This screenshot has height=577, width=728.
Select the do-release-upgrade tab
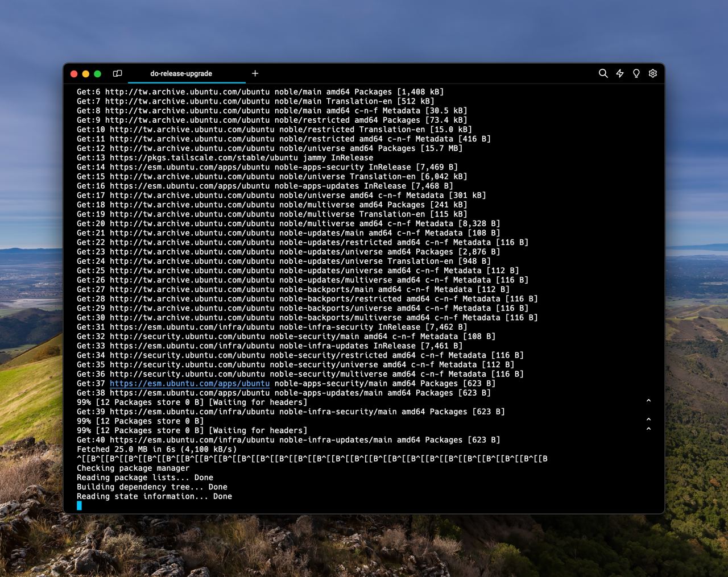pos(181,73)
